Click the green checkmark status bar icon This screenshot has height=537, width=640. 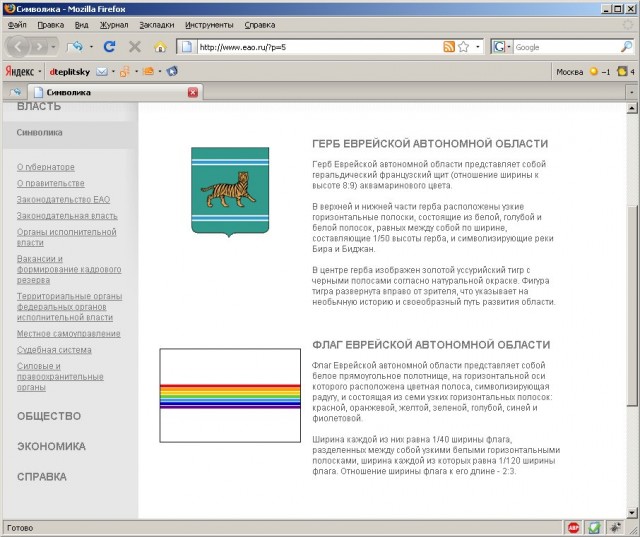(594, 528)
